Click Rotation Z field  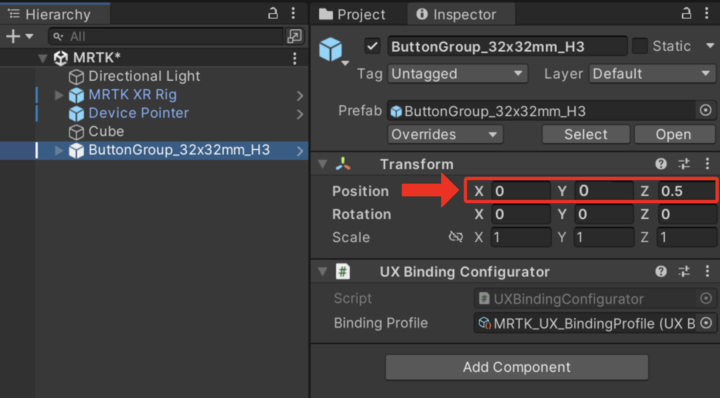[686, 214]
